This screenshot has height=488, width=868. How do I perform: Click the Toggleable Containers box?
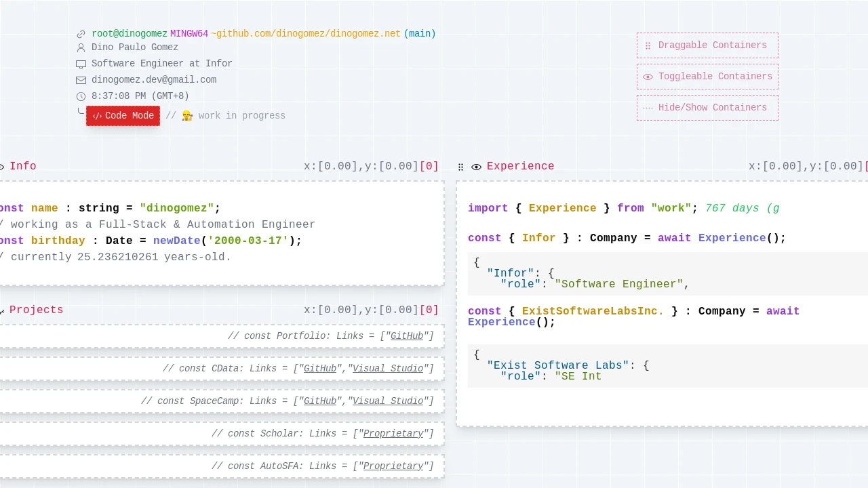point(707,77)
